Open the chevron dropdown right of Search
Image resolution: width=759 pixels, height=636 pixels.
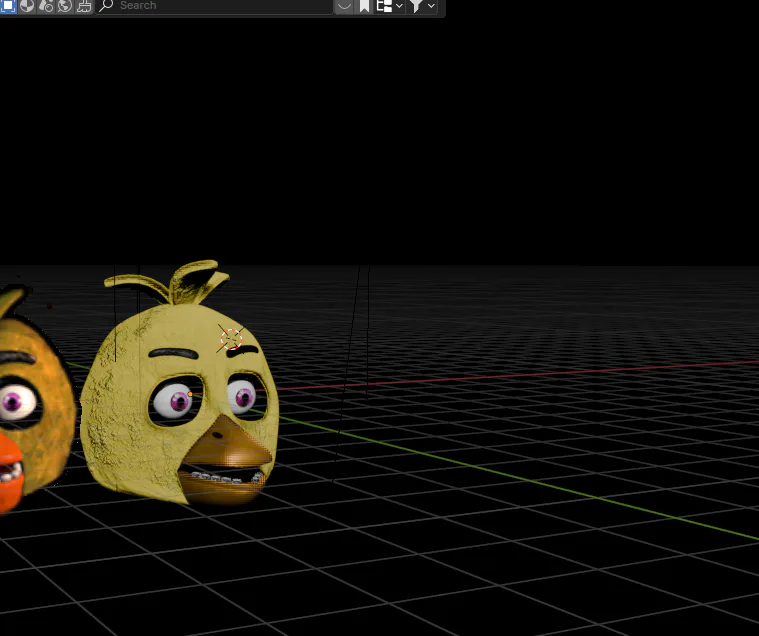point(344,6)
